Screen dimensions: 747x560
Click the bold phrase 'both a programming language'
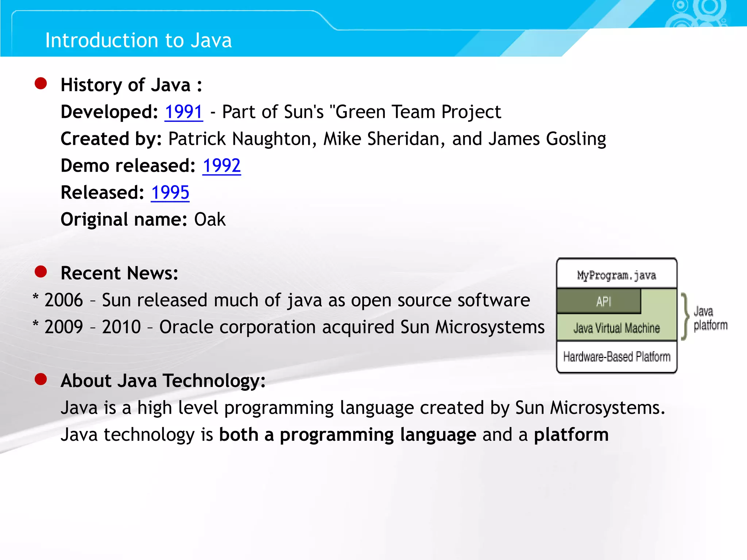coord(348,435)
